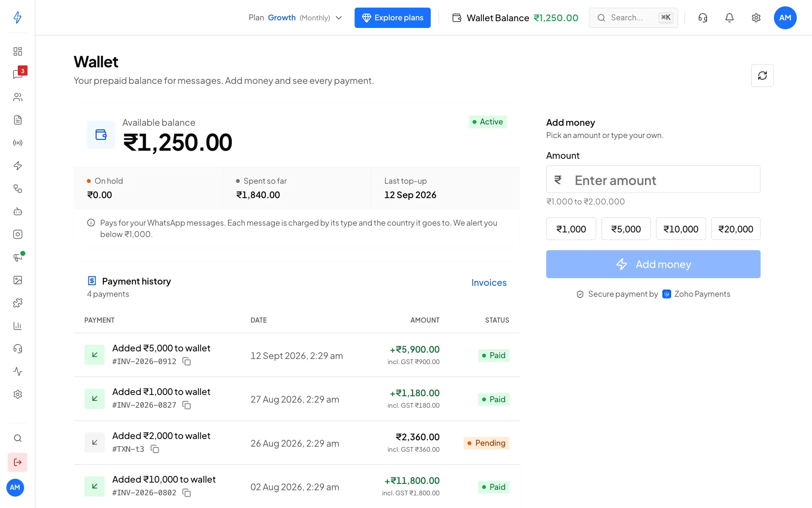The image size is (812, 508).
Task: Open the Instagram icon in sidebar
Action: coord(17,234)
